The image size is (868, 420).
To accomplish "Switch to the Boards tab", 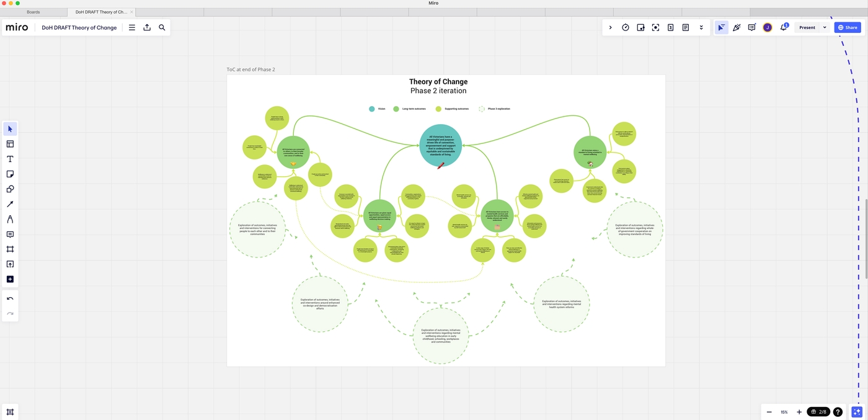I will tap(33, 12).
